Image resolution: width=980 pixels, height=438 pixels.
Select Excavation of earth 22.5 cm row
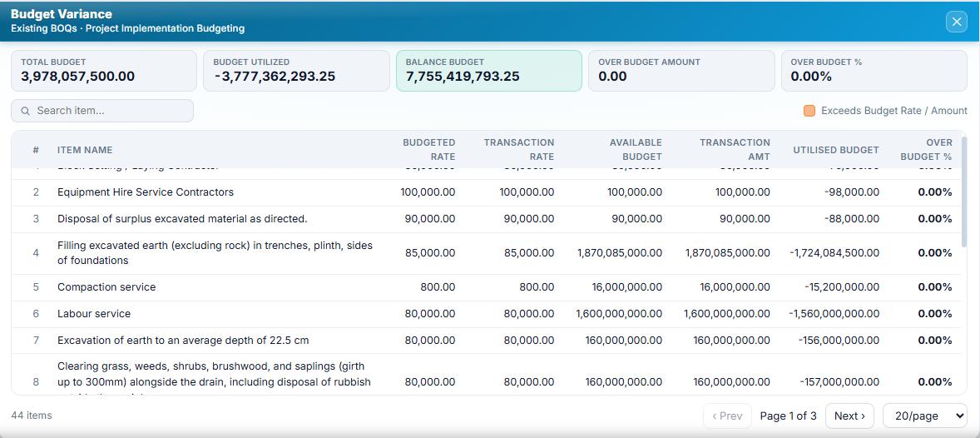pos(486,341)
